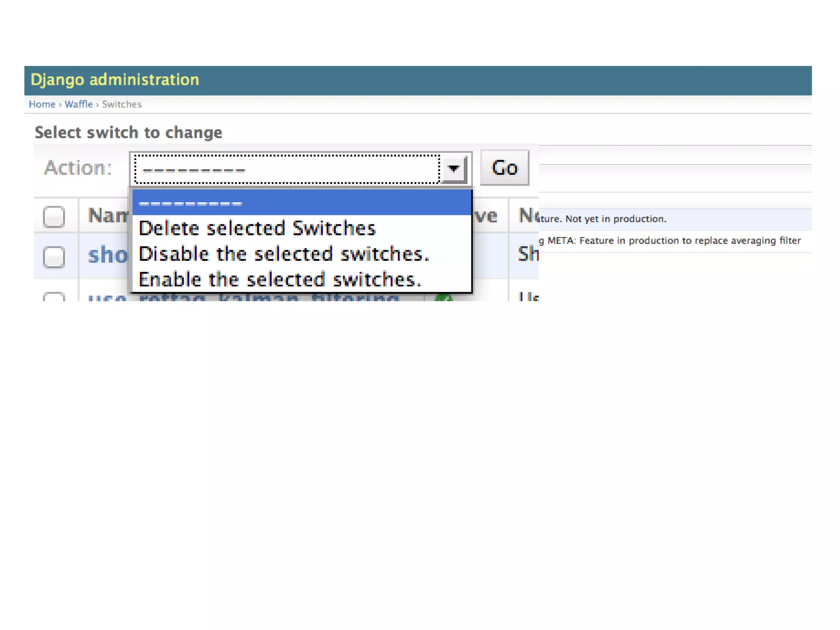Open the first switch name link
The width and height of the screenshot is (840, 630).
pyautogui.click(x=108, y=255)
